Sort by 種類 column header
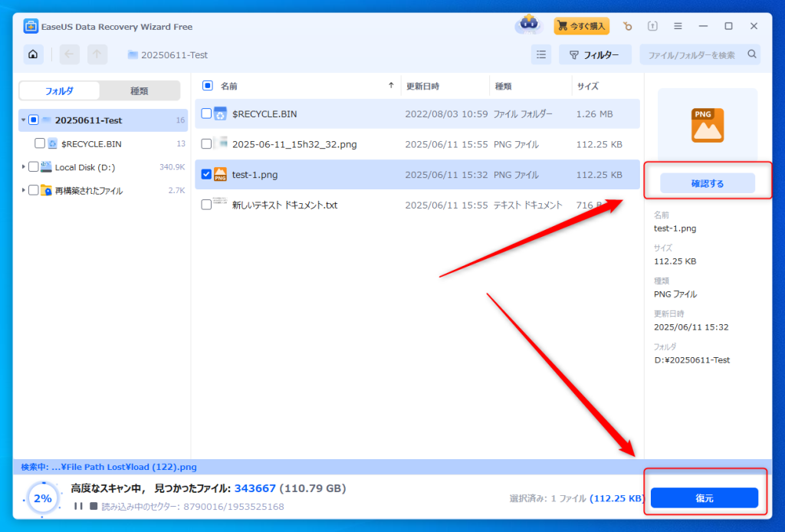The height and width of the screenshot is (532, 785). (x=503, y=86)
